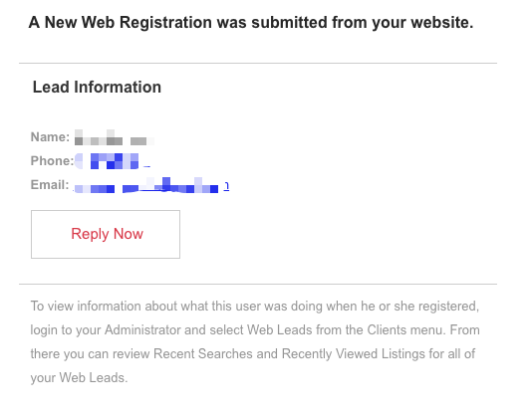The width and height of the screenshot is (532, 417).
Task: Click the Phone: field label
Action: click(x=52, y=160)
